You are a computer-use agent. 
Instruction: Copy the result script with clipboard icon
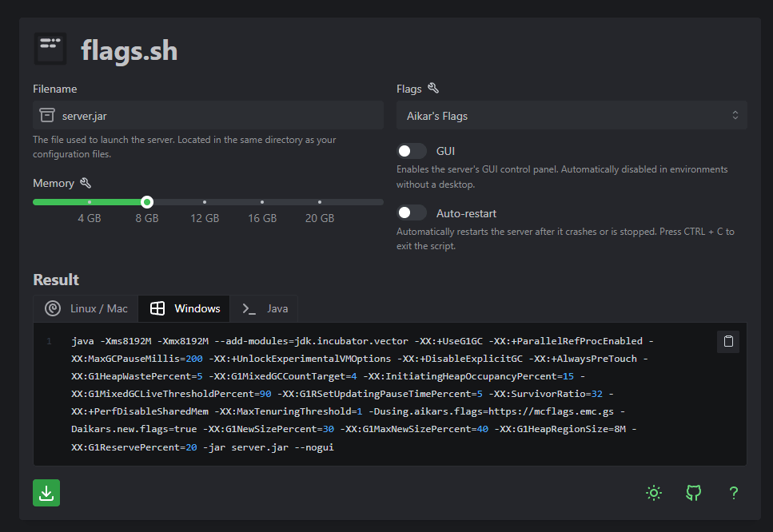728,342
